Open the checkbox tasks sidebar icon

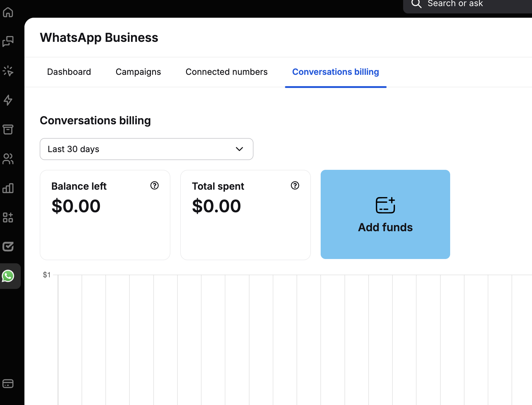coord(8,246)
